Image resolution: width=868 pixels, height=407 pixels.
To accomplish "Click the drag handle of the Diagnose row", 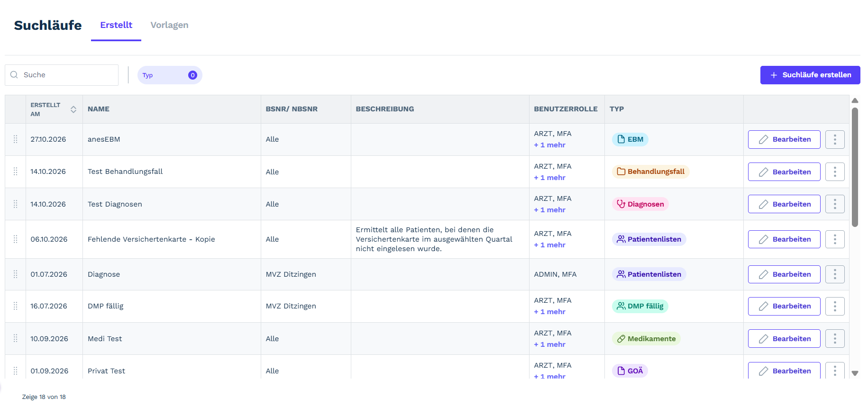I will 16,274.
